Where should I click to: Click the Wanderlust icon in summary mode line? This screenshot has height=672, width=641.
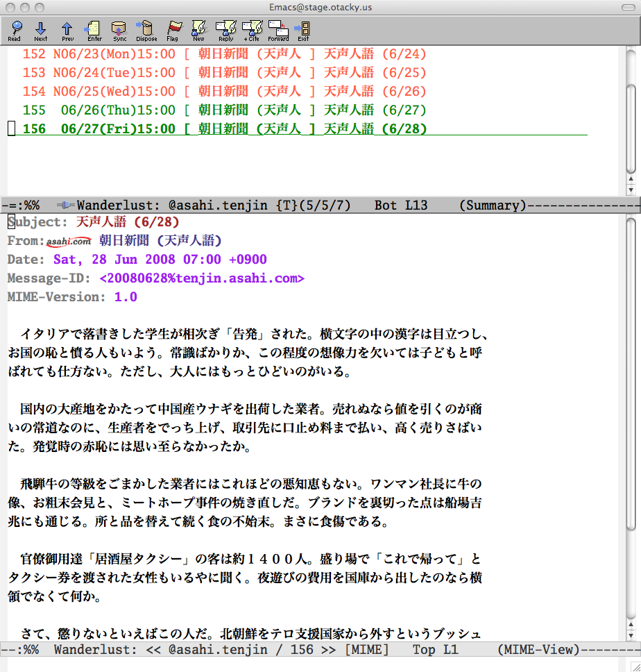pyautogui.click(x=65, y=205)
